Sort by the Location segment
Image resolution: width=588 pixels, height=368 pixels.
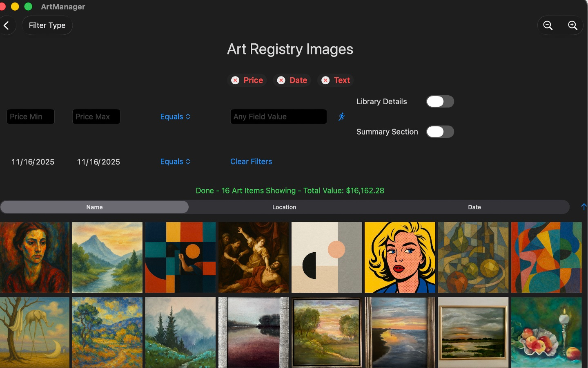tap(284, 207)
